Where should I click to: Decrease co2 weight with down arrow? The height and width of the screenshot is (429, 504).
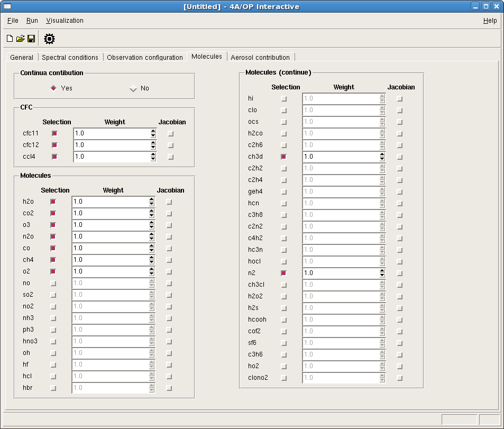(x=151, y=215)
